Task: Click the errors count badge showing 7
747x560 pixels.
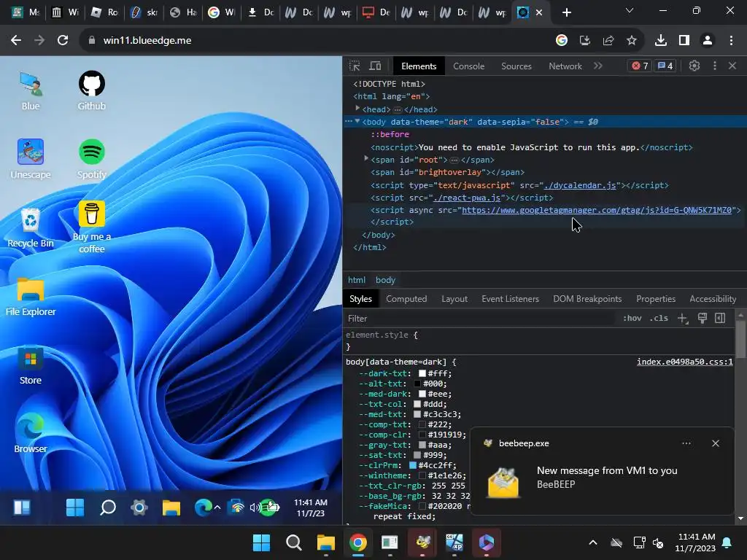Action: (640, 66)
